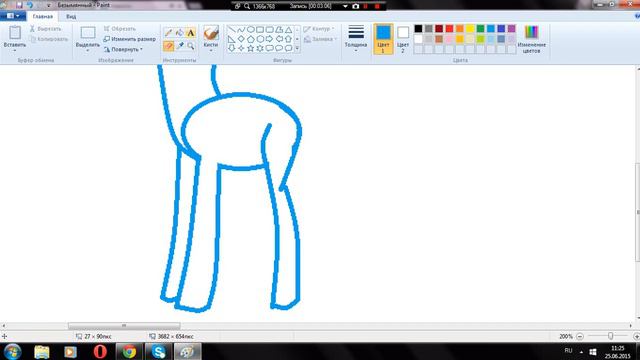Pick the rounded rectangle shape
Screen dimensions: 640x360
[269, 30]
